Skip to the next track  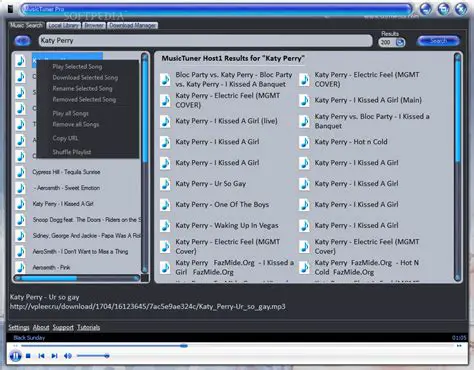[x=54, y=356]
